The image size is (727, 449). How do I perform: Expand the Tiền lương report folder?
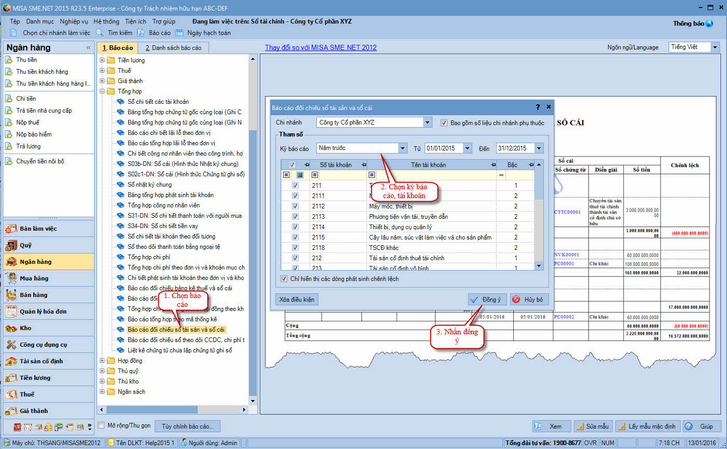(x=102, y=60)
